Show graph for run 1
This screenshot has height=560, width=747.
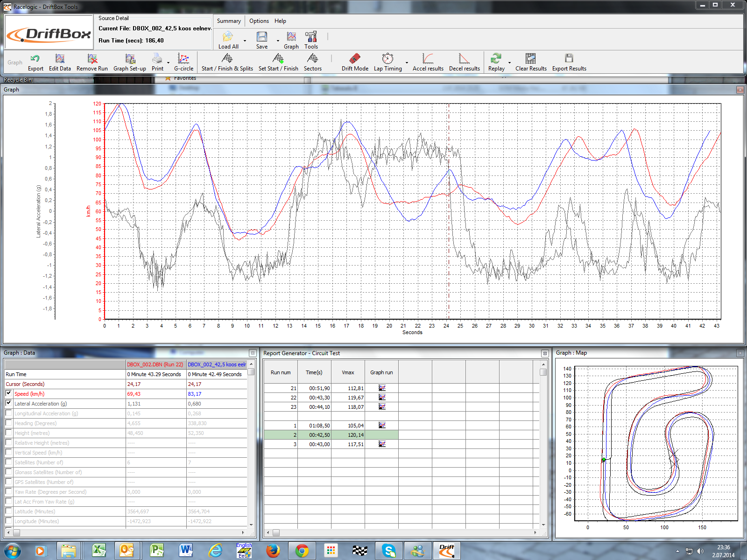(382, 425)
